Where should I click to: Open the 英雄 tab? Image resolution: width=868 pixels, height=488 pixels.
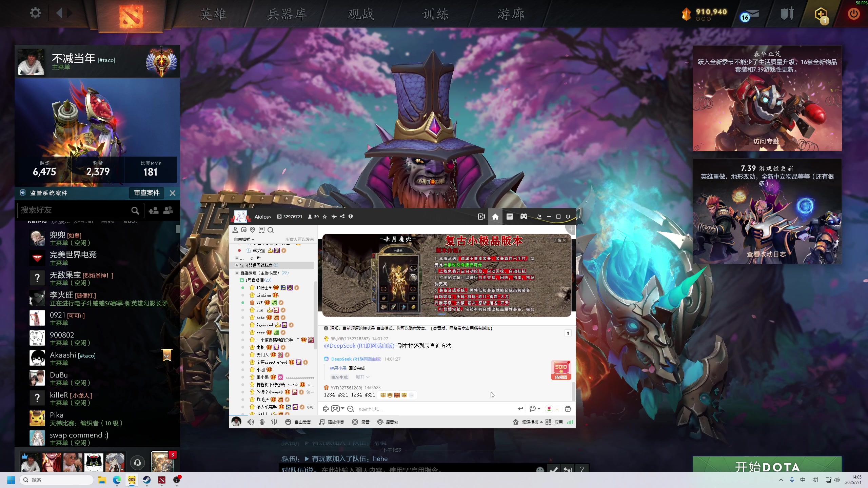click(213, 14)
